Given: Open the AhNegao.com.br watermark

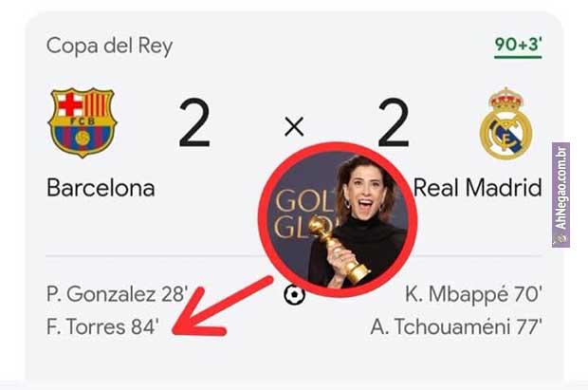Looking at the screenshot, I should [560, 195].
